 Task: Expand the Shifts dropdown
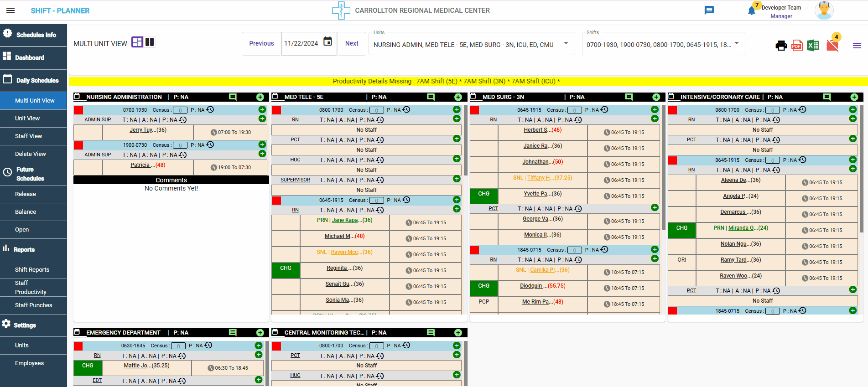[737, 43]
